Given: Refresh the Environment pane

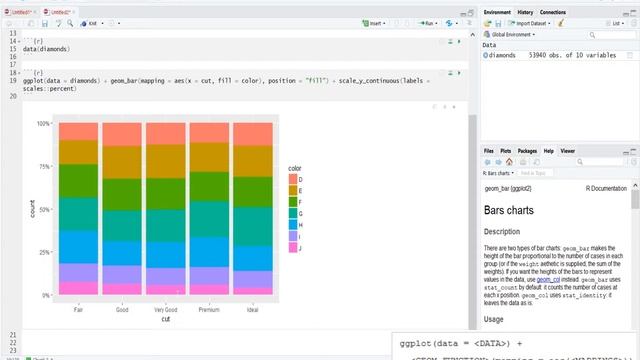Looking at the screenshot, I should pos(634,24).
